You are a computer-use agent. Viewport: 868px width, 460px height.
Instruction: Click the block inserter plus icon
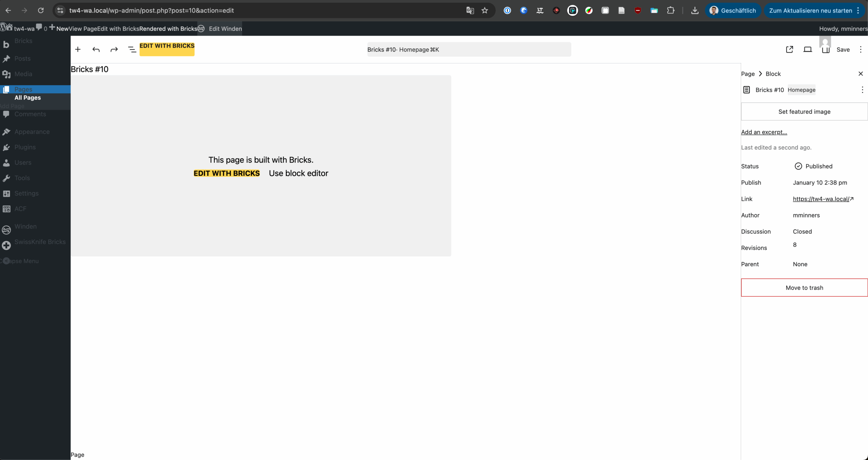[78, 50]
